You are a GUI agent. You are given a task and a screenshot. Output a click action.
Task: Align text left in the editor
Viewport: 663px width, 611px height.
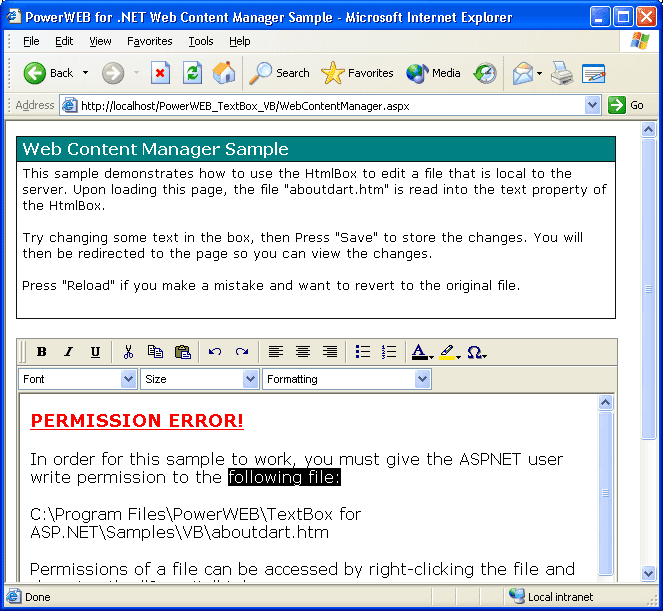(x=276, y=352)
